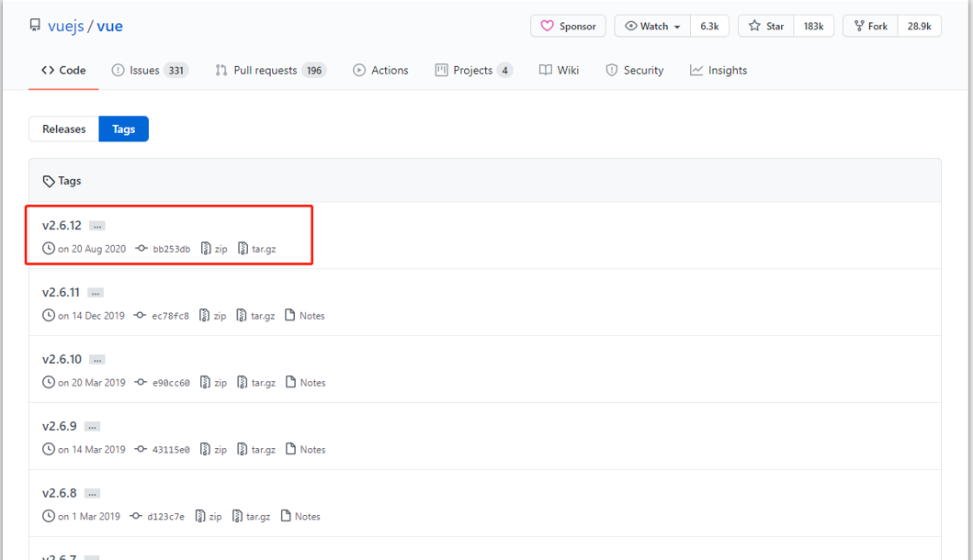Open the v2.6.9 tag
The width and height of the screenshot is (973, 560).
[60, 426]
